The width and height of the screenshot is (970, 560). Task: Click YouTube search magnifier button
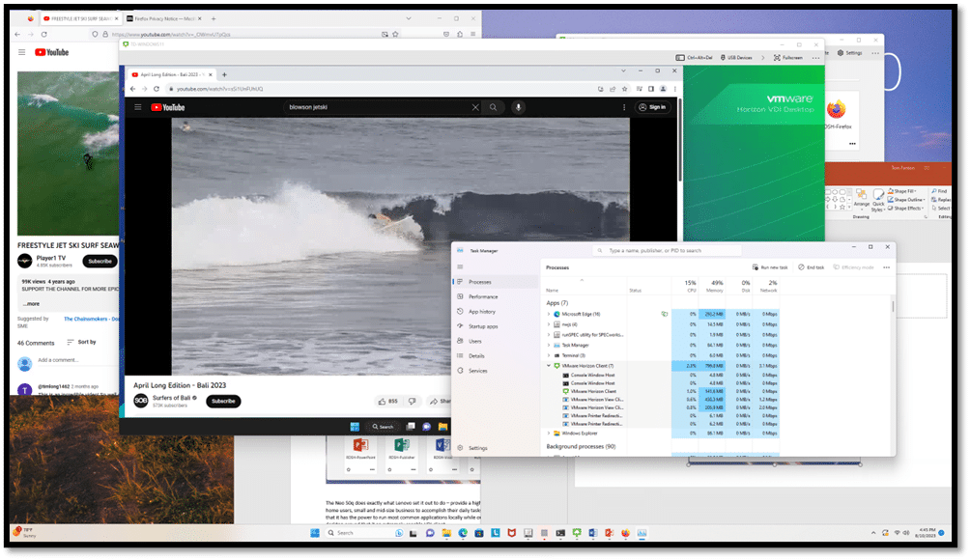(x=493, y=107)
